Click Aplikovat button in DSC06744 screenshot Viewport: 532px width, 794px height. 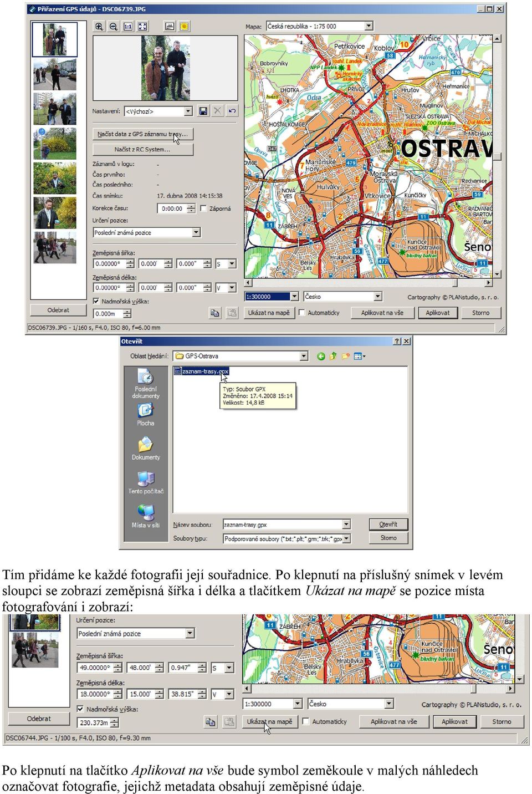pyautogui.click(x=454, y=722)
